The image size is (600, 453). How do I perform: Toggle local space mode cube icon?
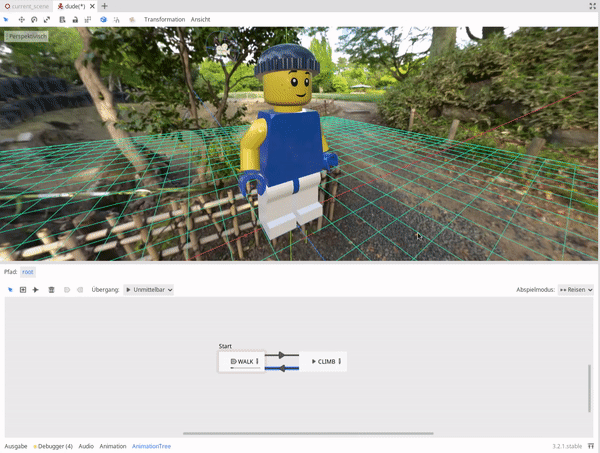[x=103, y=20]
